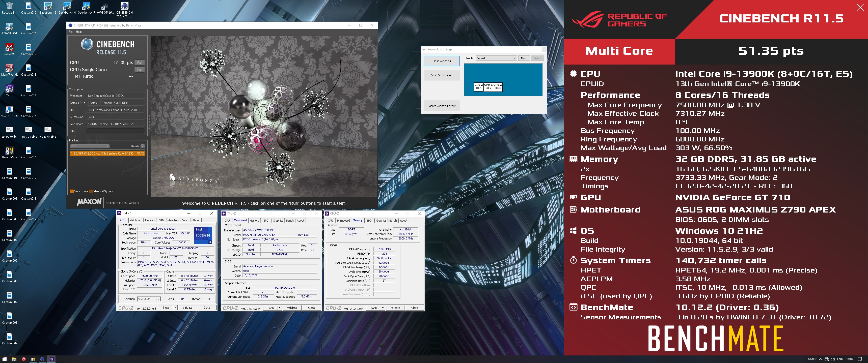Click Close button in Mainboard CPU-Z window
Screen dimensions: 868x363
pyautogui.click(x=311, y=308)
